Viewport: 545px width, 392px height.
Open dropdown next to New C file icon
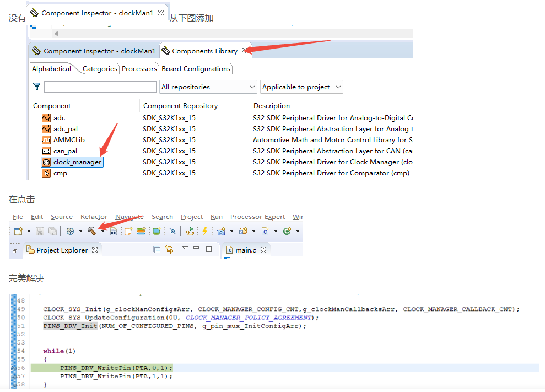tap(276, 231)
